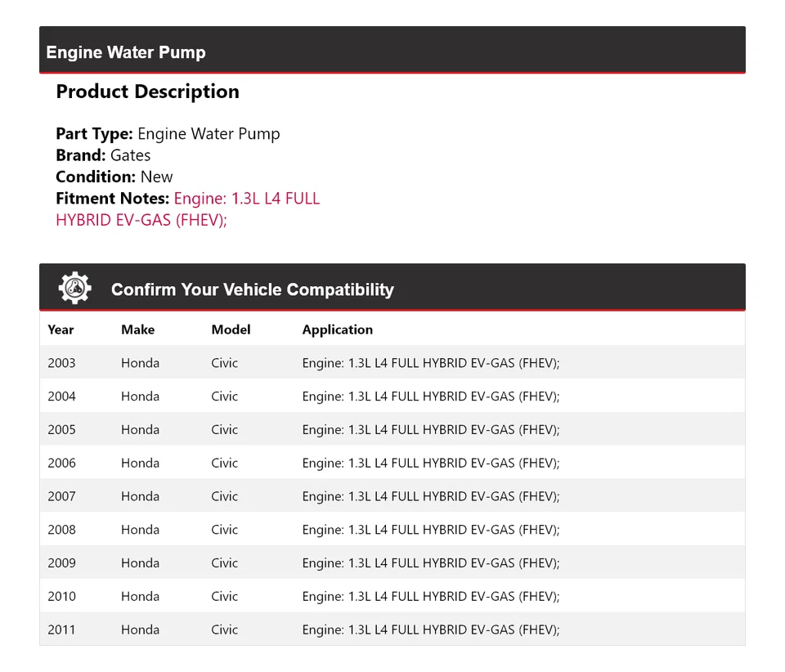Select the 2003 year cell
785x672 pixels.
[x=61, y=363]
